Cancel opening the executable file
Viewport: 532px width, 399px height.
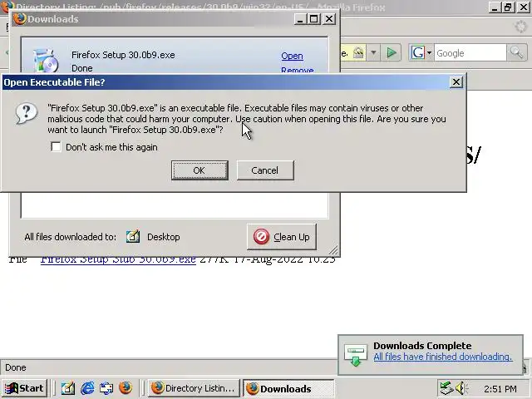coord(265,170)
